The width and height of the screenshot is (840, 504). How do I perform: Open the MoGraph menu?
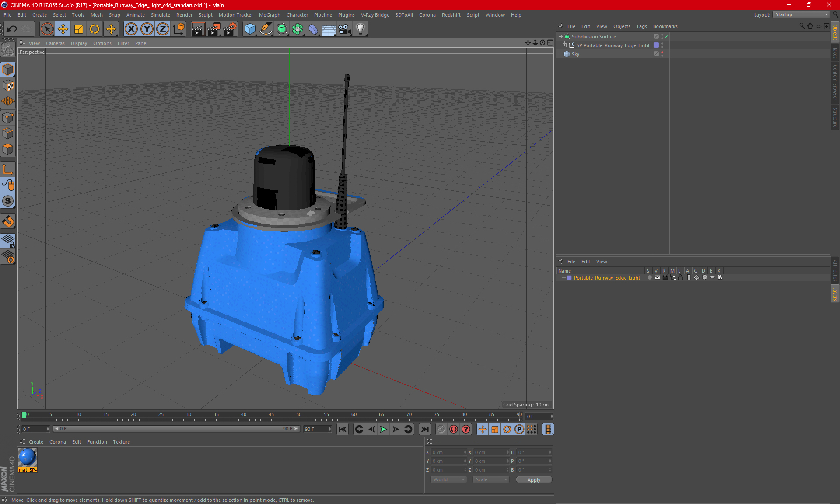[269, 15]
